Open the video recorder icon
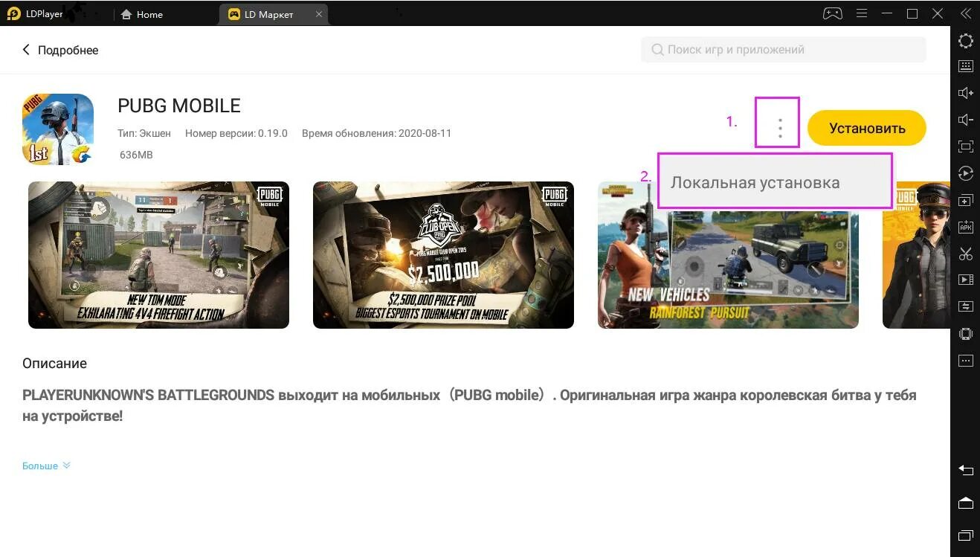The height and width of the screenshot is (557, 980). coord(965,280)
